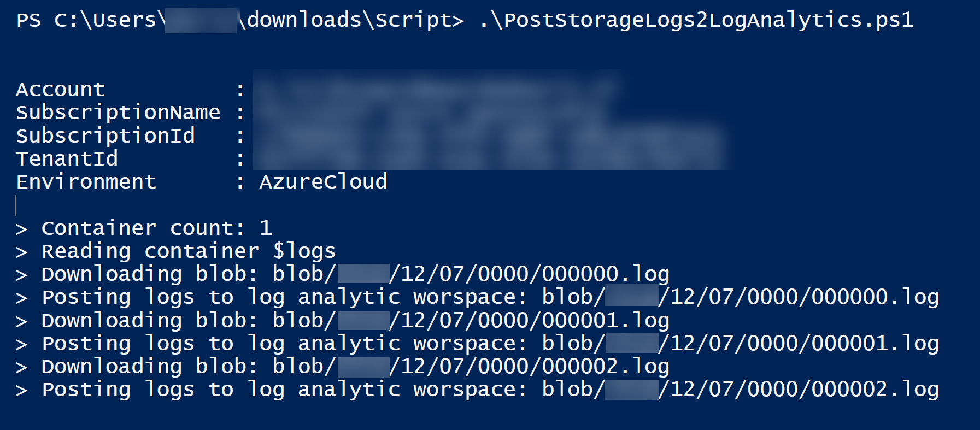The height and width of the screenshot is (430, 980).
Task: Click the PS prompt path text
Action: point(240,20)
